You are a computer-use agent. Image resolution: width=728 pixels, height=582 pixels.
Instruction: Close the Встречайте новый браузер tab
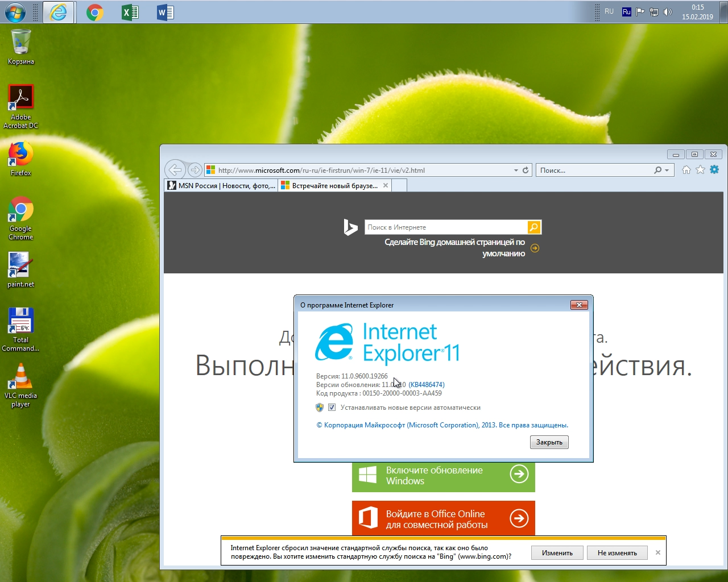coord(386,185)
